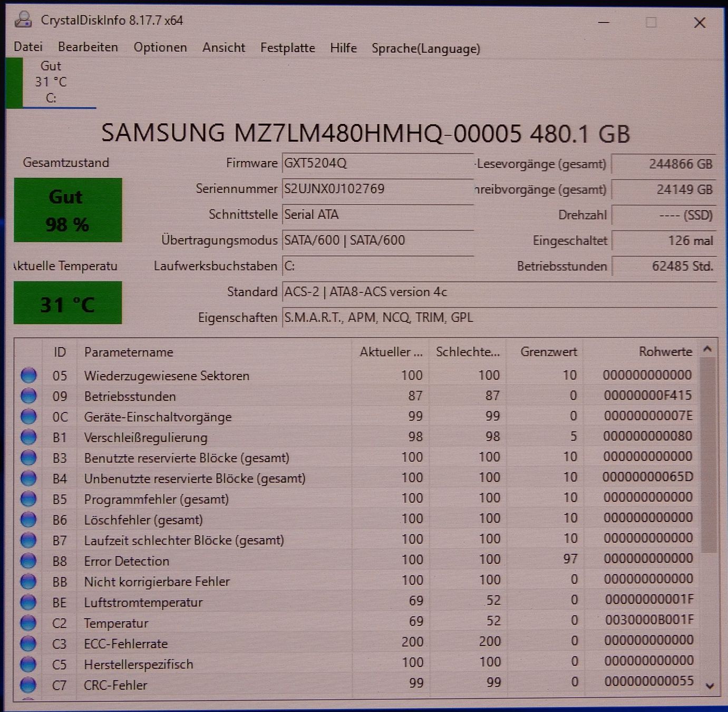Click the Parametername column header
This screenshot has height=712, width=728.
pos(214,352)
